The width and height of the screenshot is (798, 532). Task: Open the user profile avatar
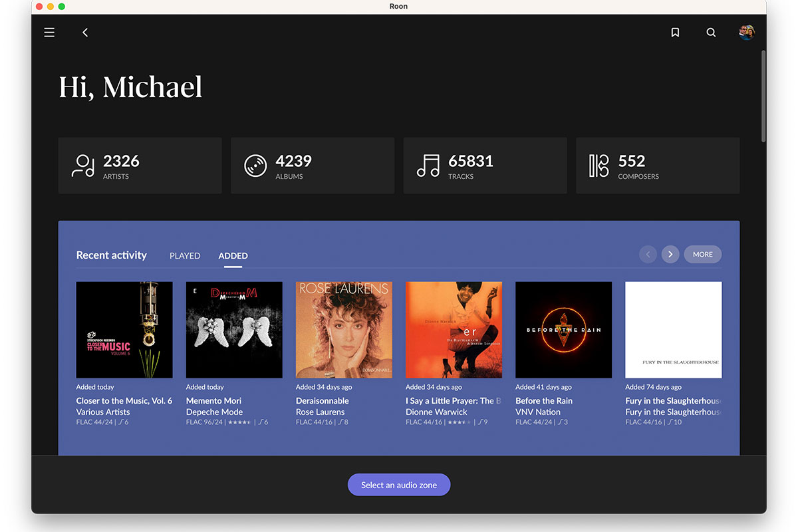pyautogui.click(x=747, y=33)
